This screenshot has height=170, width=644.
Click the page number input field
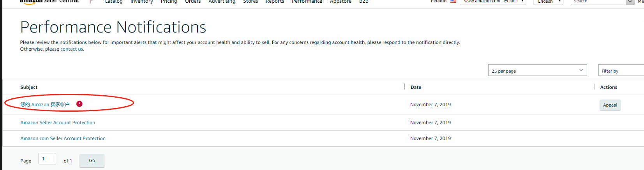click(x=47, y=159)
